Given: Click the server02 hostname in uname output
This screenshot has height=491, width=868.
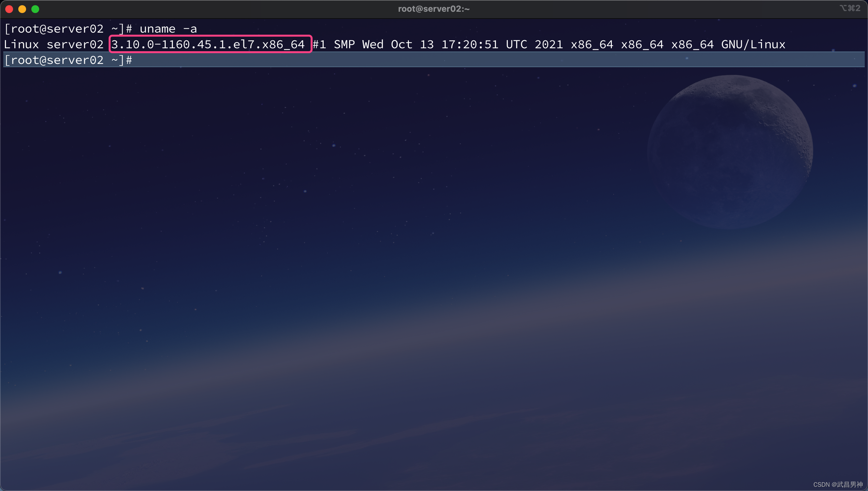Looking at the screenshot, I should pyautogui.click(x=75, y=45).
